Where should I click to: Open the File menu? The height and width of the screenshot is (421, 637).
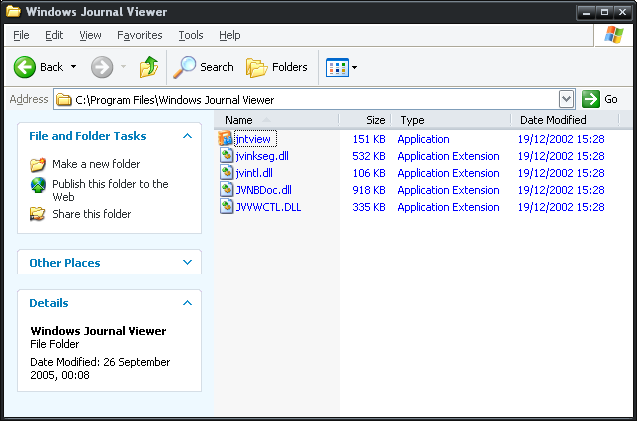[x=21, y=35]
